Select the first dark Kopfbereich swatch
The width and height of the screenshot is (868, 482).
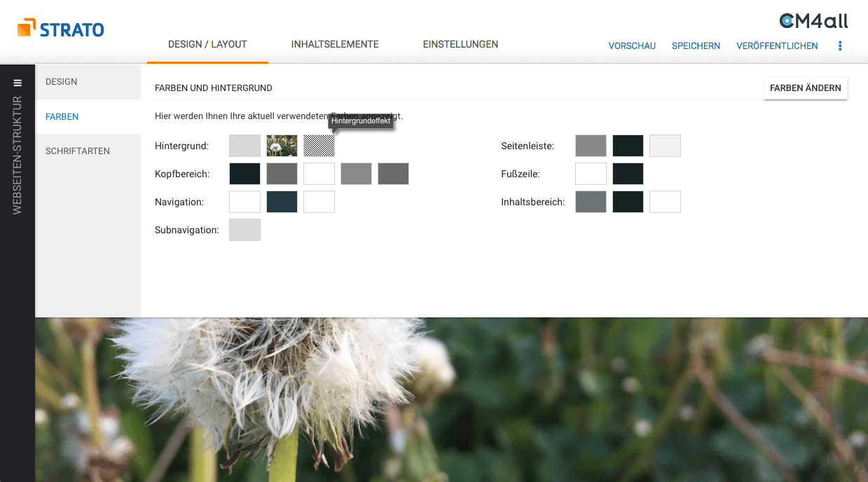tap(244, 174)
